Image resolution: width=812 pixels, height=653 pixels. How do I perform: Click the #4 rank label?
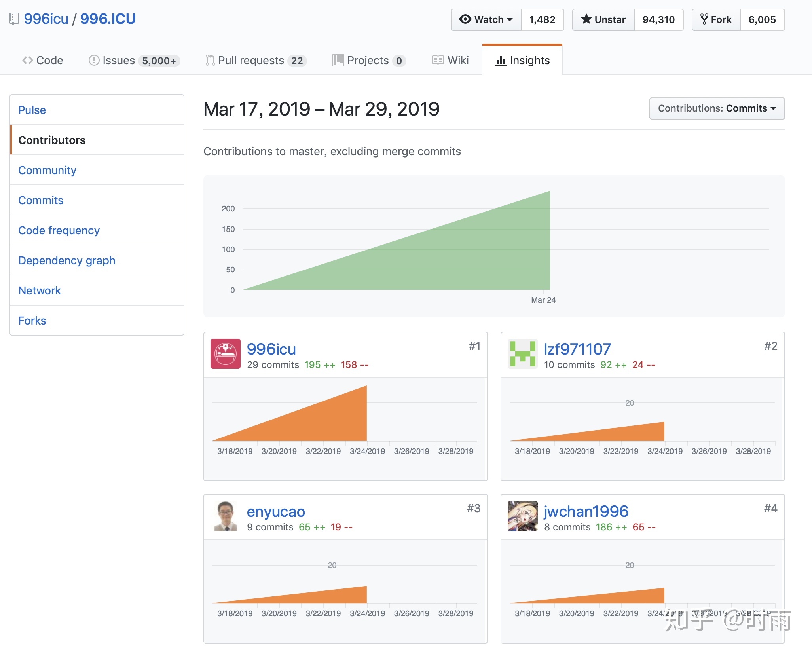pos(771,508)
